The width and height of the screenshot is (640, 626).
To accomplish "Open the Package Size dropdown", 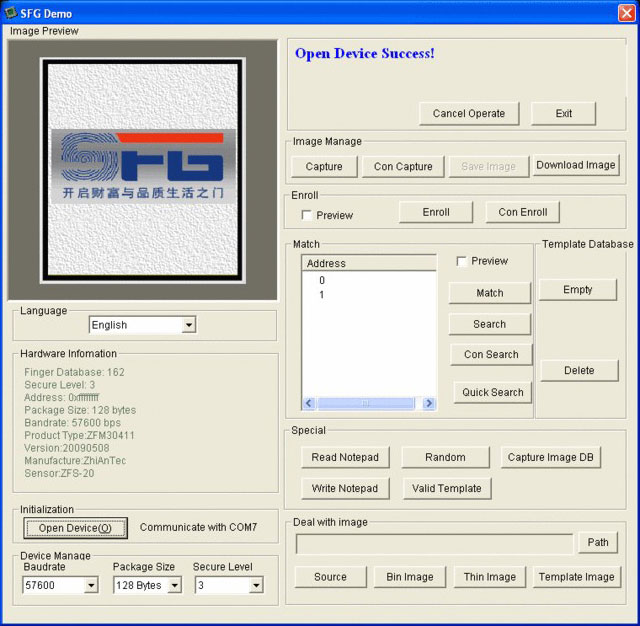I will coord(175,585).
